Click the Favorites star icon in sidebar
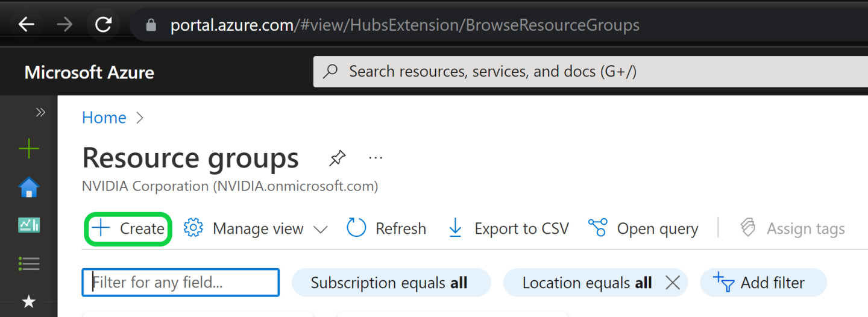This screenshot has height=317, width=868. (29, 301)
